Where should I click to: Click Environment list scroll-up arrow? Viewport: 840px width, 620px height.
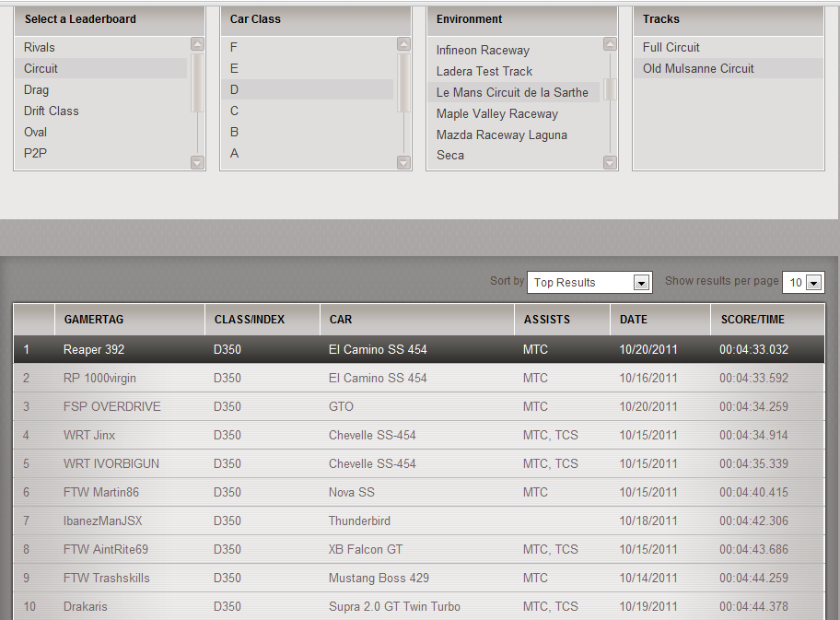coord(610,44)
